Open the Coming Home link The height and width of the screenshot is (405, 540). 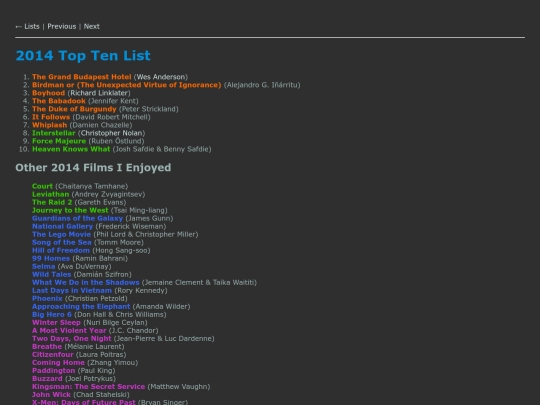[x=59, y=362]
